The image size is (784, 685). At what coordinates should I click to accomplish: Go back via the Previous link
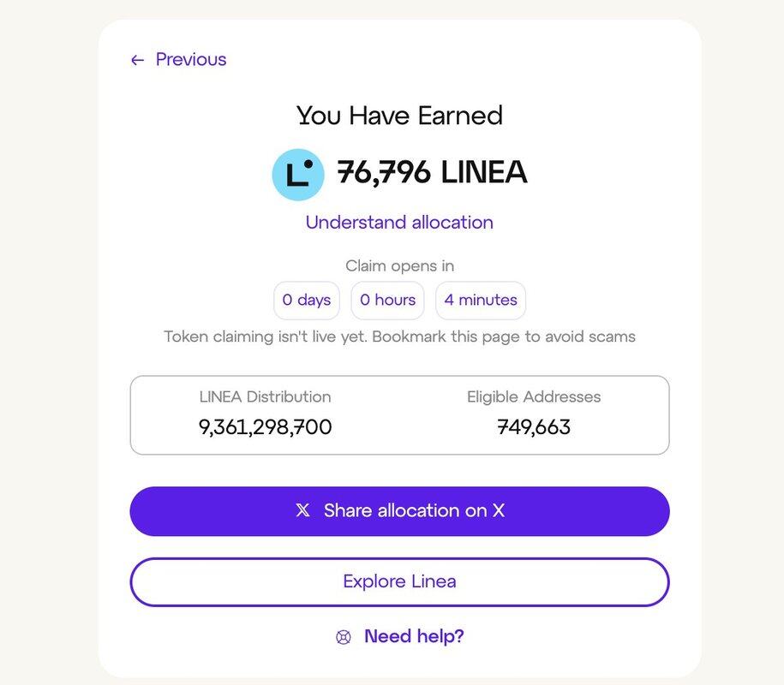coord(178,59)
